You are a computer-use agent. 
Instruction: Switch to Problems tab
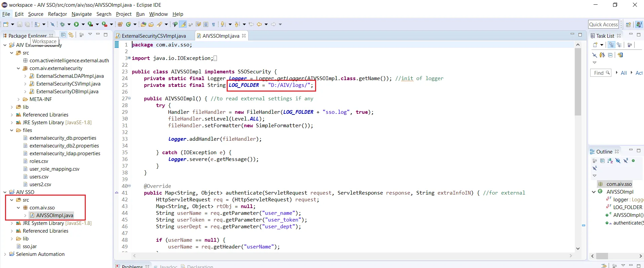[x=132, y=266]
